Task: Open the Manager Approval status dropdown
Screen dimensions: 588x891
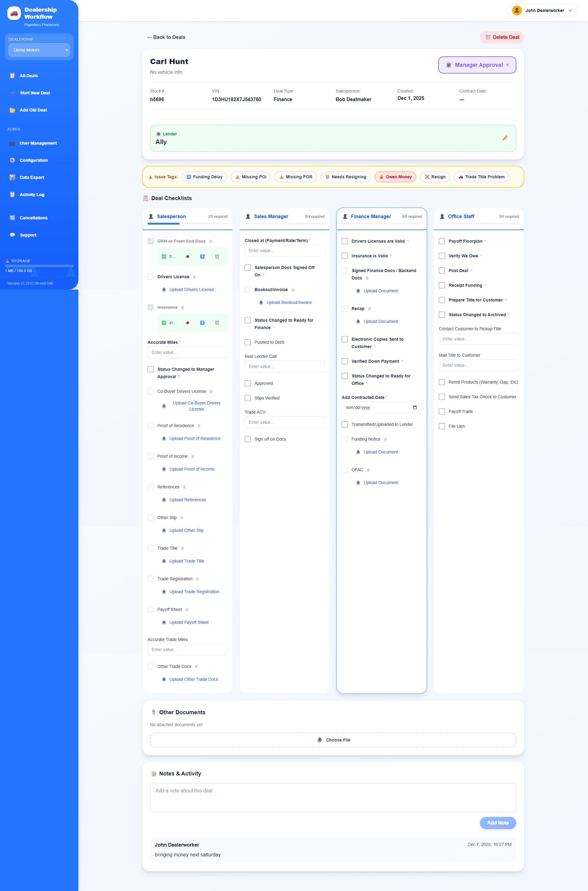Action: (477, 65)
